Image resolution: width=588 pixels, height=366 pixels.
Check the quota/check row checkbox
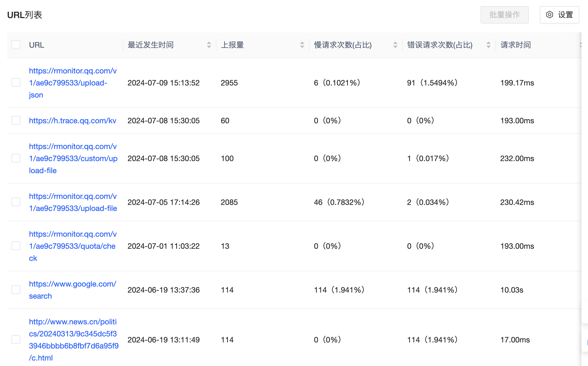(16, 246)
